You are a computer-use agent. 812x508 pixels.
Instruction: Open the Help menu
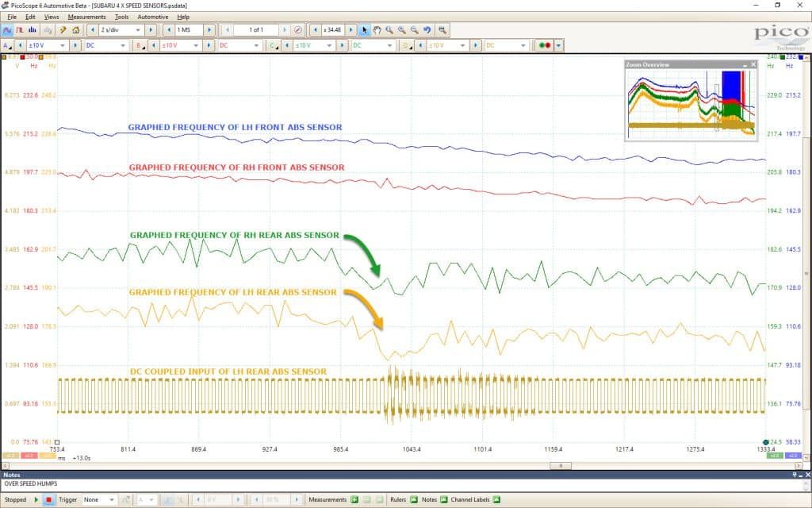(x=183, y=17)
